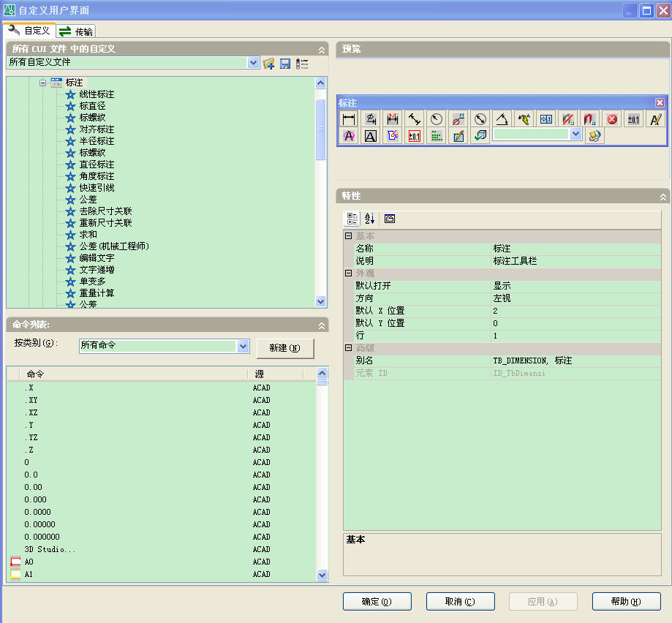The height and width of the screenshot is (623, 672).
Task: Select 线性标注 in the tree
Action: click(x=97, y=94)
